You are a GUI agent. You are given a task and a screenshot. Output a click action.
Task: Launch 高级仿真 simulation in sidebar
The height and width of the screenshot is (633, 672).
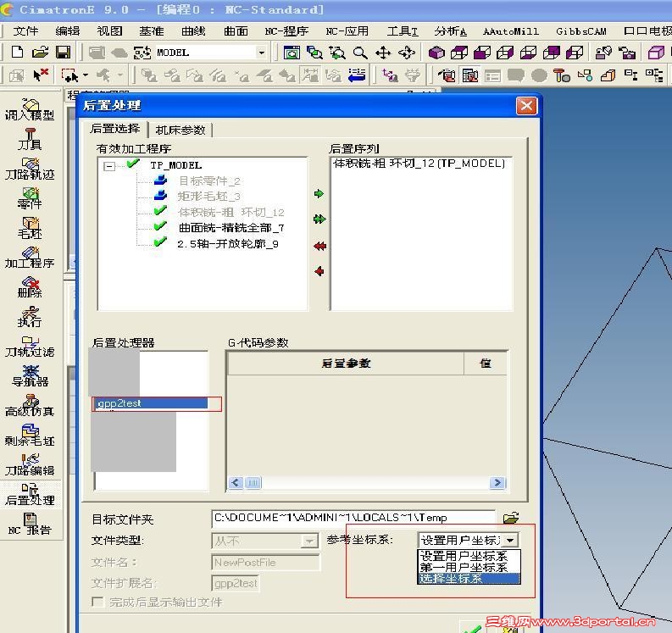coord(30,405)
